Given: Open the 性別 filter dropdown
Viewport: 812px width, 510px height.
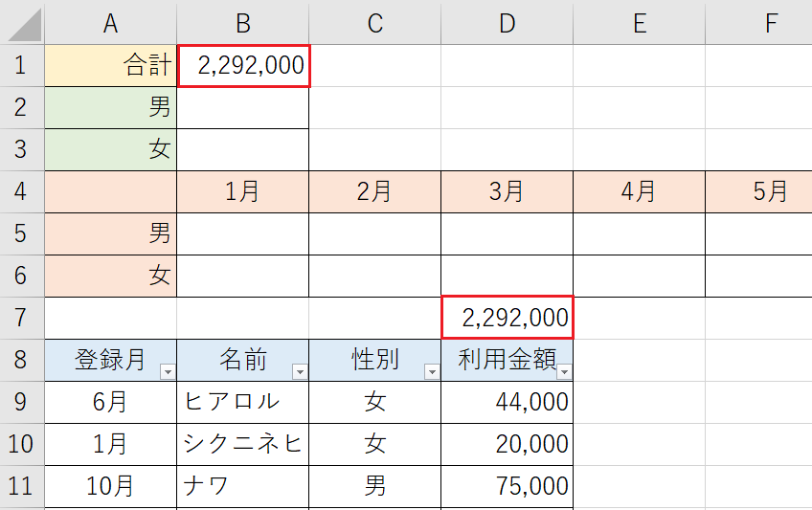Looking at the screenshot, I should click(431, 372).
